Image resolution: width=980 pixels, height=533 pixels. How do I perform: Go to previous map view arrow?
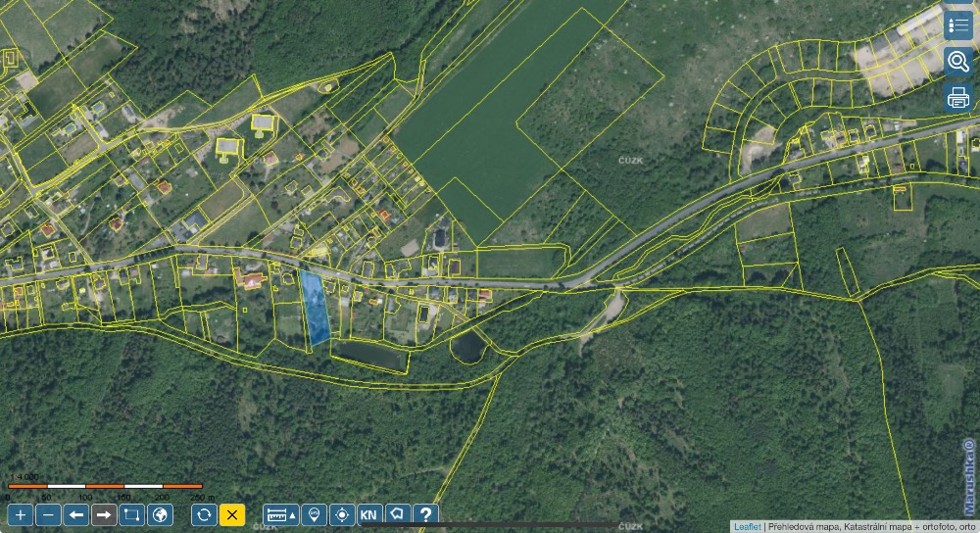[x=76, y=515]
